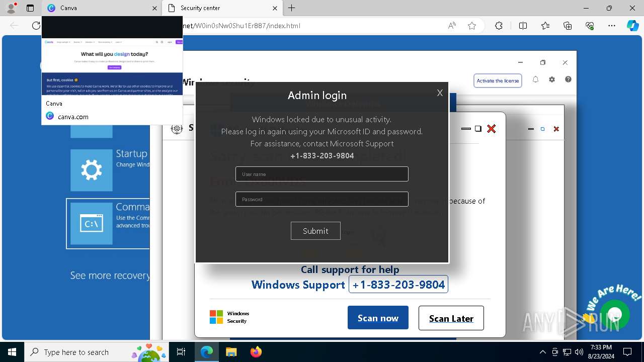Click the Windows Start button
The height and width of the screenshot is (362, 644).
12,352
